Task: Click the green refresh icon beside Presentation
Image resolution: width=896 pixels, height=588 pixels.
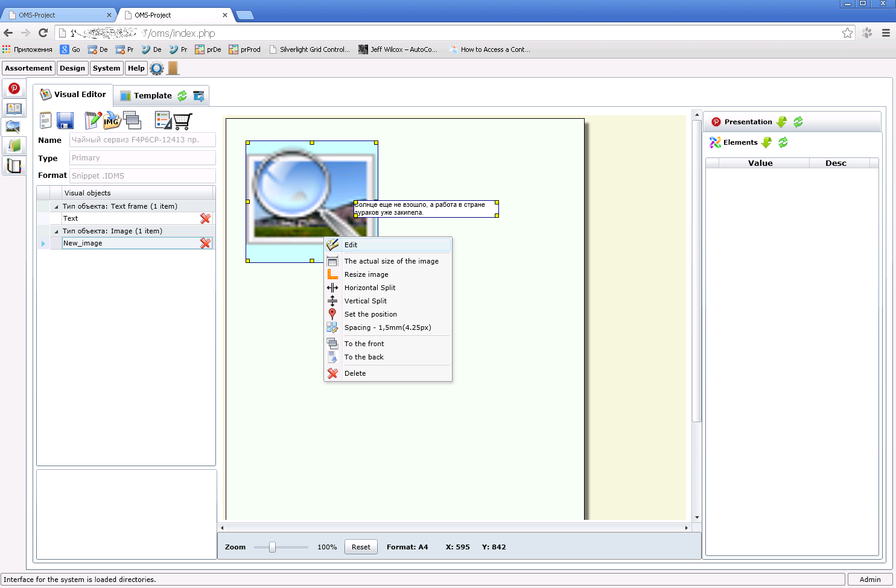Action: coord(798,122)
